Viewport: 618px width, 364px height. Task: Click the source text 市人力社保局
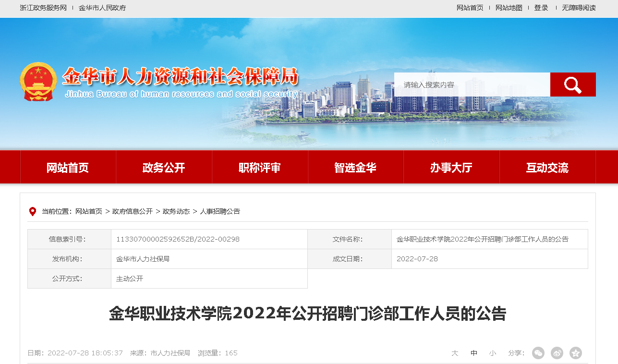pyautogui.click(x=170, y=353)
